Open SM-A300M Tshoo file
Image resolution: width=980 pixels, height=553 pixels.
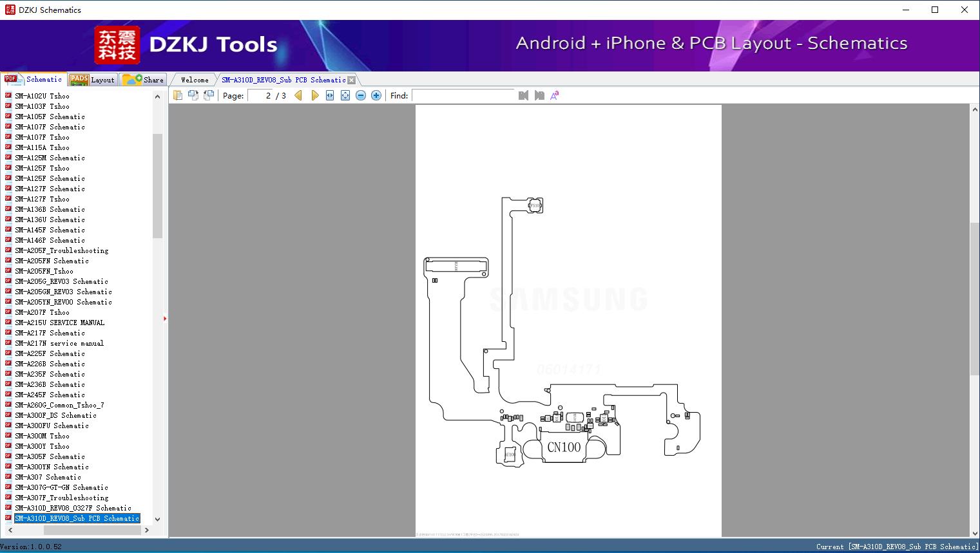(42, 436)
